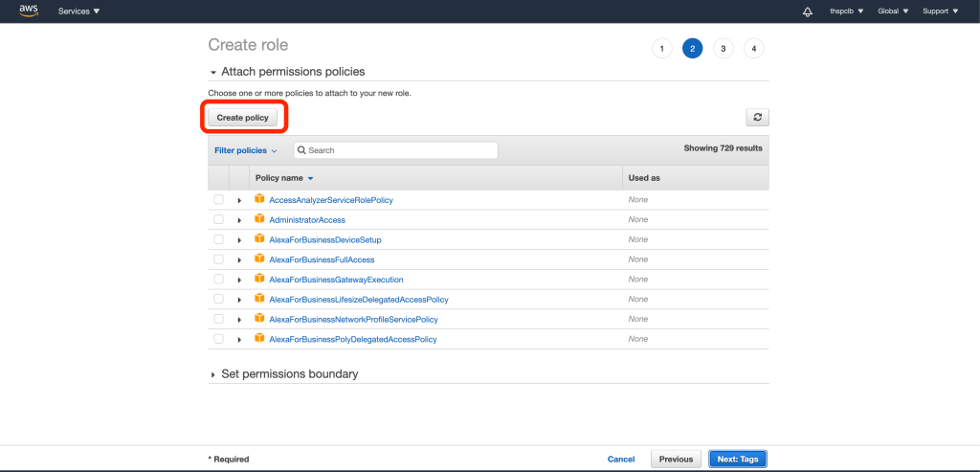This screenshot has width=980, height=472.
Task: Expand the AlexaForBusinessGatewayExecution row details
Action: (x=239, y=280)
